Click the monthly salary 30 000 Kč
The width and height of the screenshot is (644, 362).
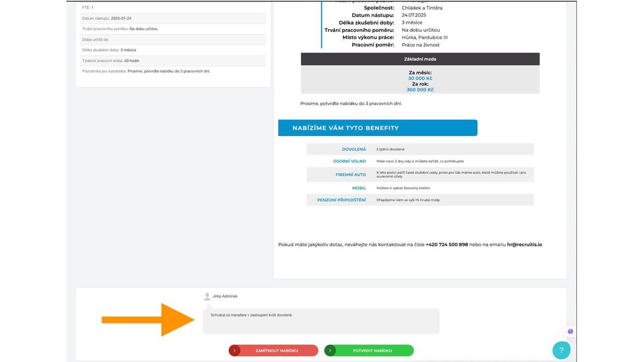420,78
